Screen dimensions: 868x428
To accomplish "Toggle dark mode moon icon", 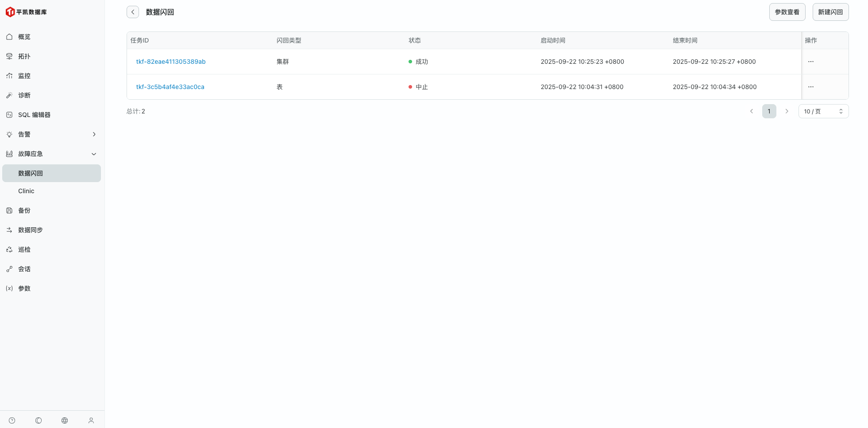I will click(x=39, y=420).
